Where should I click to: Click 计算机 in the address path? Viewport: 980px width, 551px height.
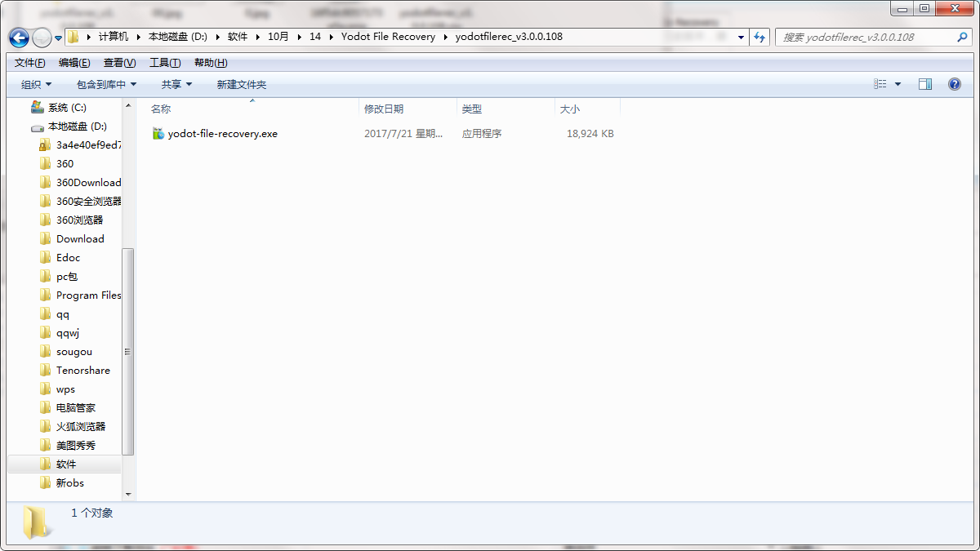(x=114, y=37)
